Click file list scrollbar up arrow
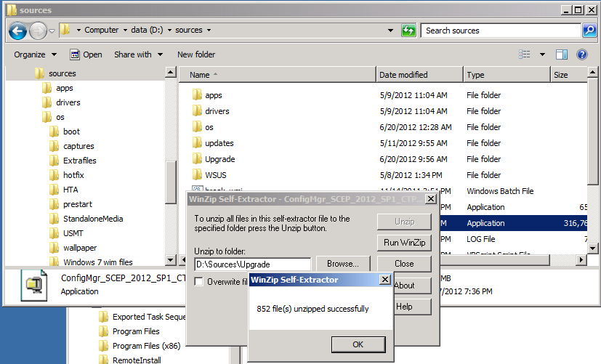 click(592, 72)
